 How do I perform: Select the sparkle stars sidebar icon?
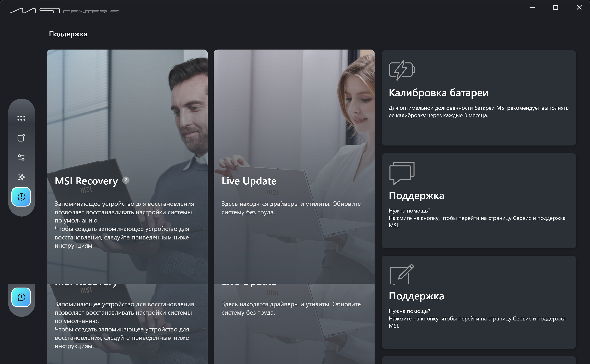coord(21,177)
